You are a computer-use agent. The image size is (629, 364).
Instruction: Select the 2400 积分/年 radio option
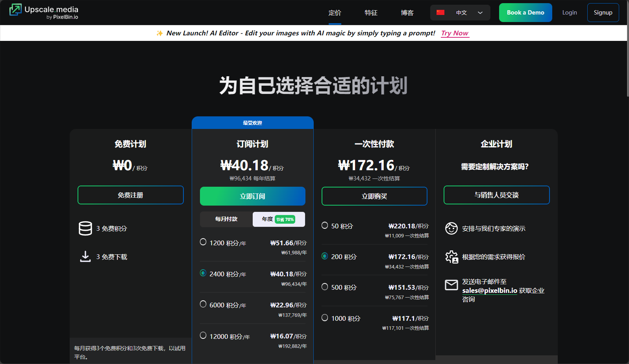click(203, 273)
